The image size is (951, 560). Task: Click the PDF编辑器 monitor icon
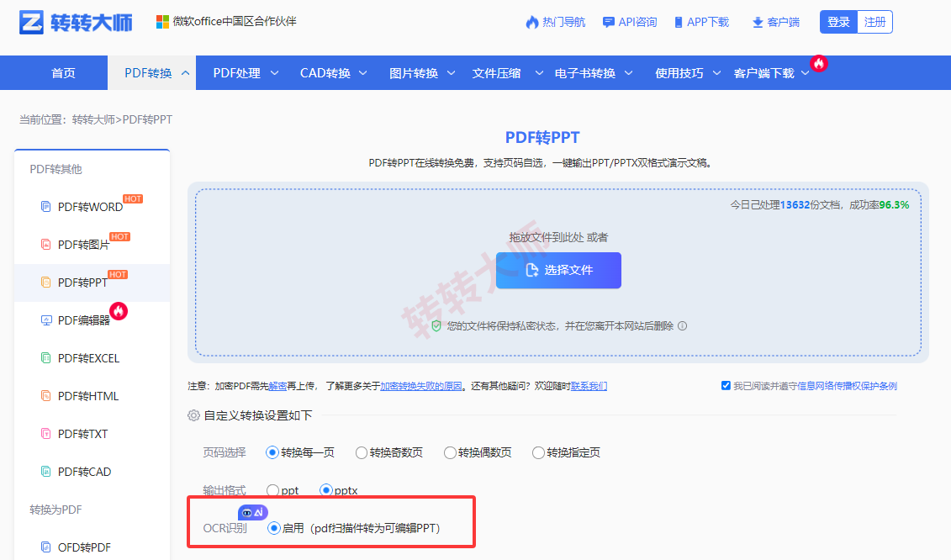pos(46,320)
